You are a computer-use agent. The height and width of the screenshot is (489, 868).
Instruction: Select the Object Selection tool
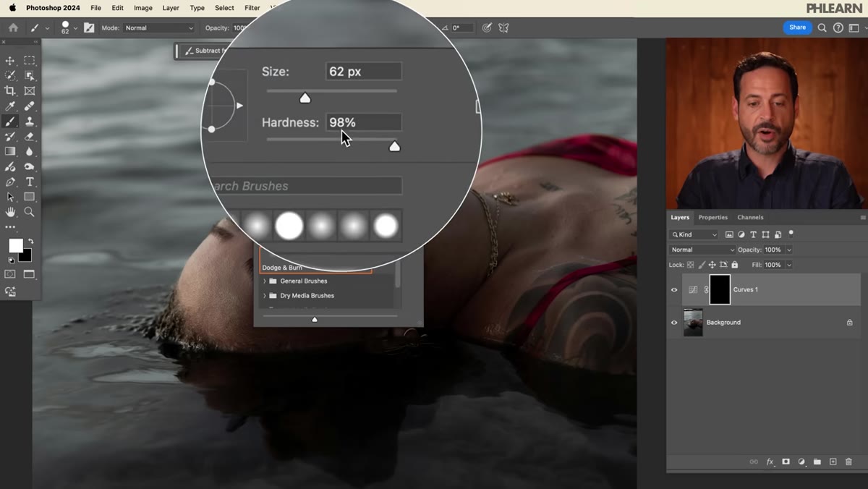point(29,76)
